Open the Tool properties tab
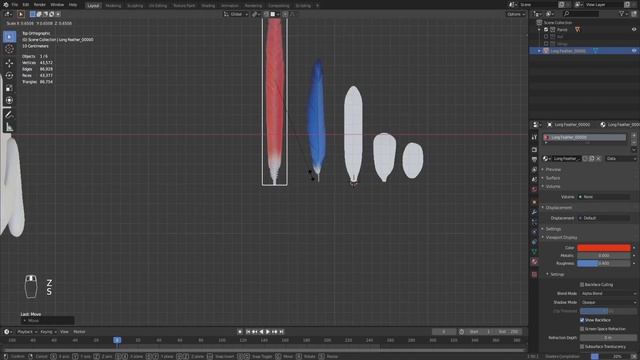Image resolution: width=640 pixels, height=360 pixels. [534, 138]
